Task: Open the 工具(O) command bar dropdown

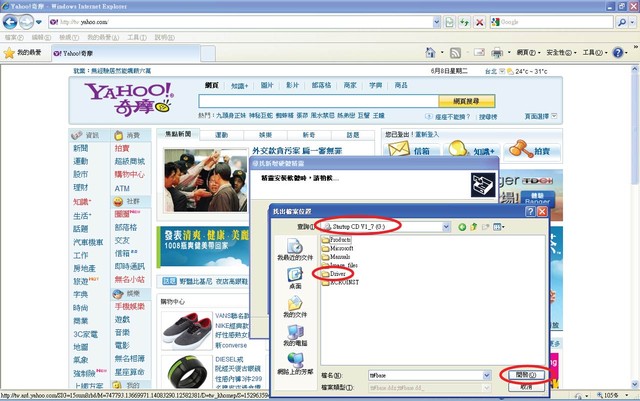Action: pyautogui.click(x=595, y=53)
